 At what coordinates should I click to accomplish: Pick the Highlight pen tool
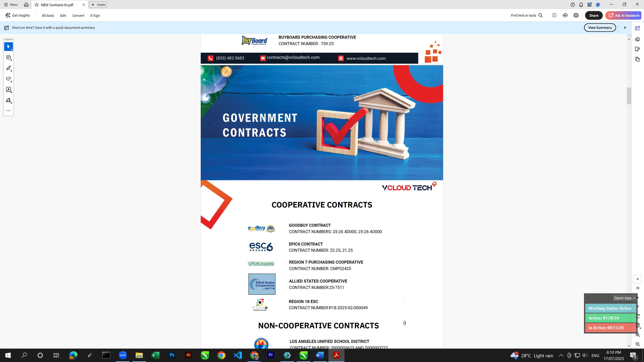click(x=9, y=68)
